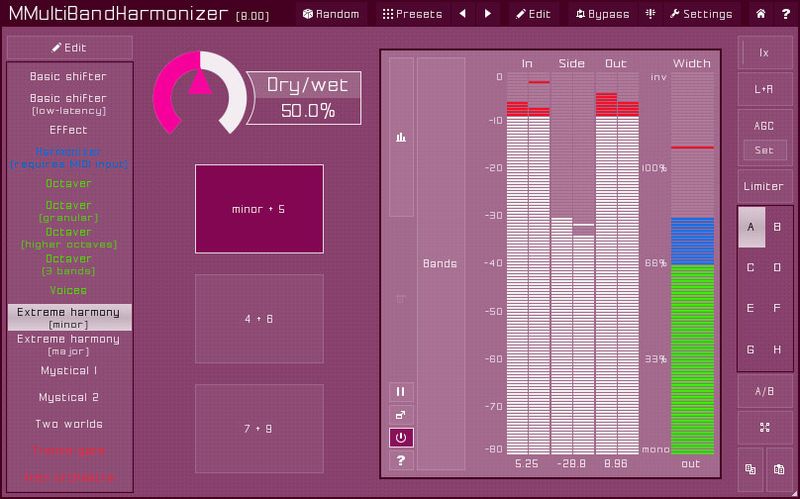The image size is (800, 499).
Task: Click the Dry/wet knob
Action: point(200,94)
